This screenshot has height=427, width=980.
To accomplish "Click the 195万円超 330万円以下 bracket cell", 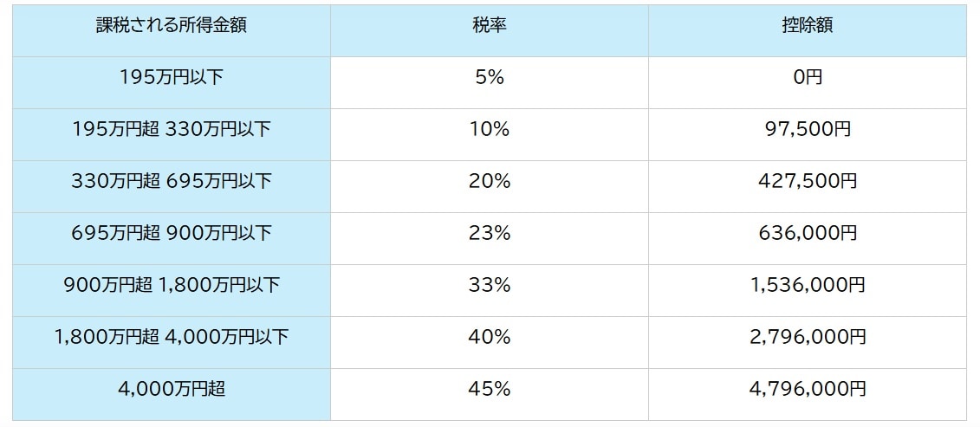I will (172, 130).
